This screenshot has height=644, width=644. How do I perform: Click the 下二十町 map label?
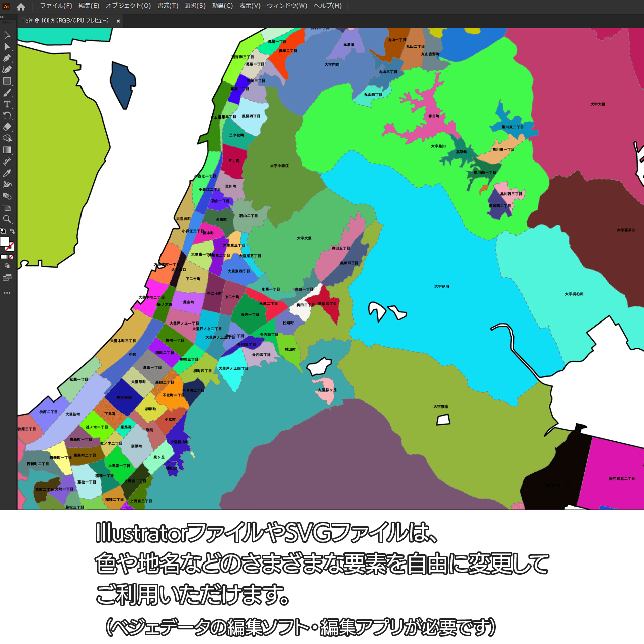tap(193, 279)
